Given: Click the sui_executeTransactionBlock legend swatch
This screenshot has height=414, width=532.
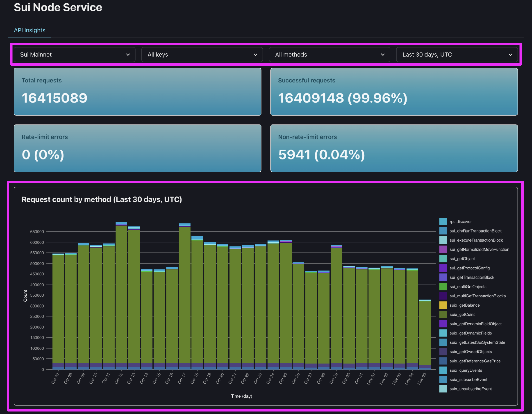Looking at the screenshot, I should click(443, 240).
